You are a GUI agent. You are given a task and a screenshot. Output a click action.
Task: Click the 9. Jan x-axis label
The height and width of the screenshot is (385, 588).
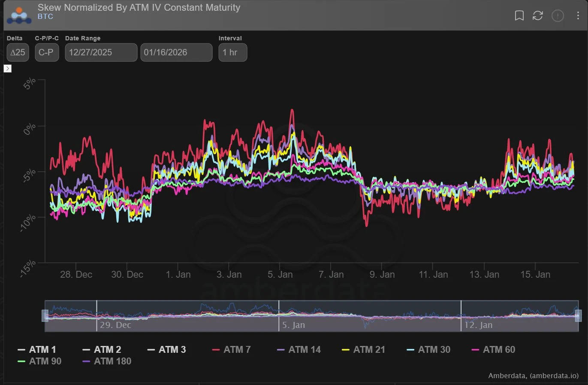(x=382, y=275)
